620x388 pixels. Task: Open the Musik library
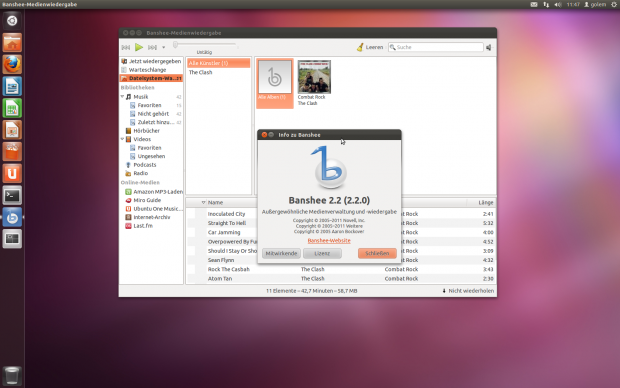pyautogui.click(x=141, y=97)
